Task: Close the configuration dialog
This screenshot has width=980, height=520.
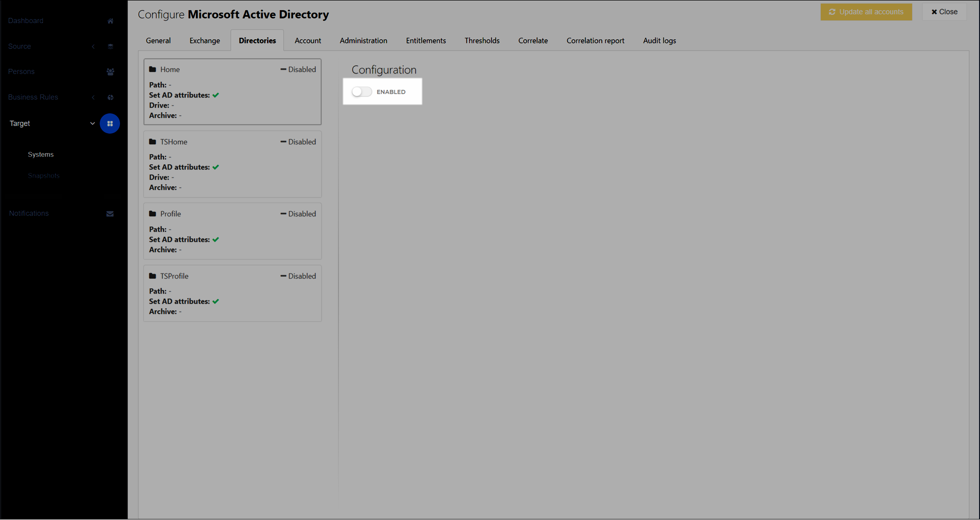Action: tap(944, 12)
